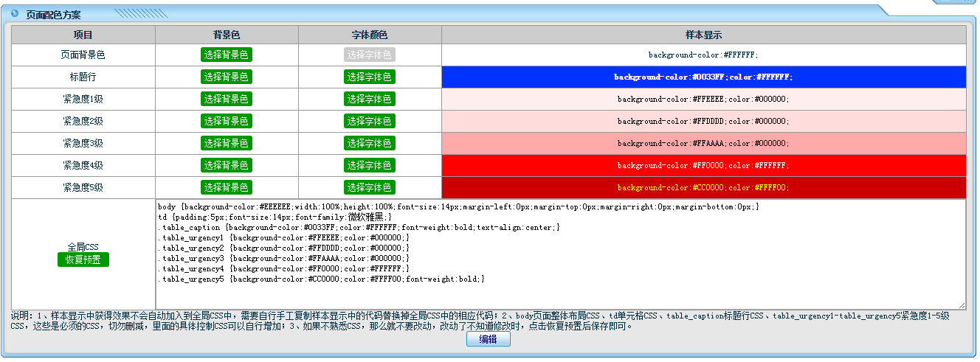The height and width of the screenshot is (362, 980).
Task: Choose font color for 紧急度3级
Action: click(370, 143)
